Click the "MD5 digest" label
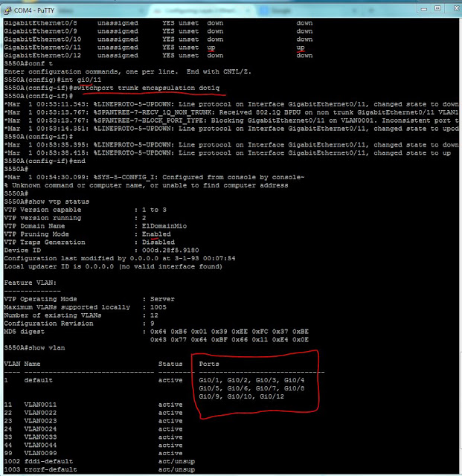 coord(25,332)
